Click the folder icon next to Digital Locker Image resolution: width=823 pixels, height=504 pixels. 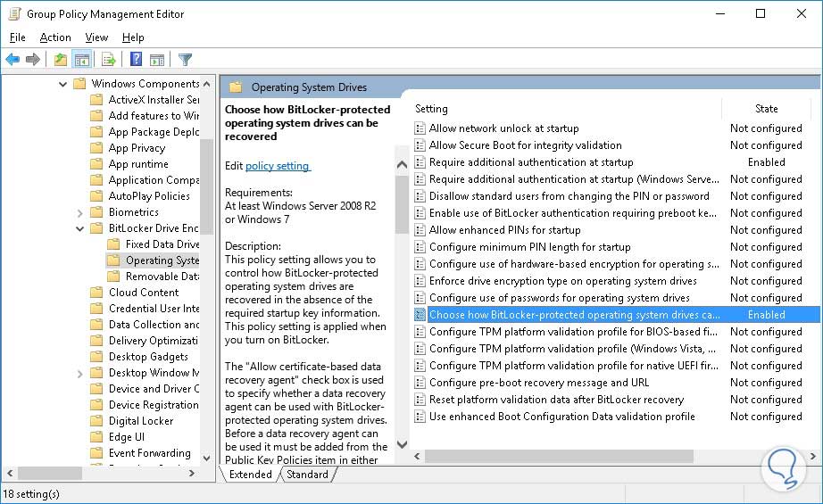click(x=96, y=421)
